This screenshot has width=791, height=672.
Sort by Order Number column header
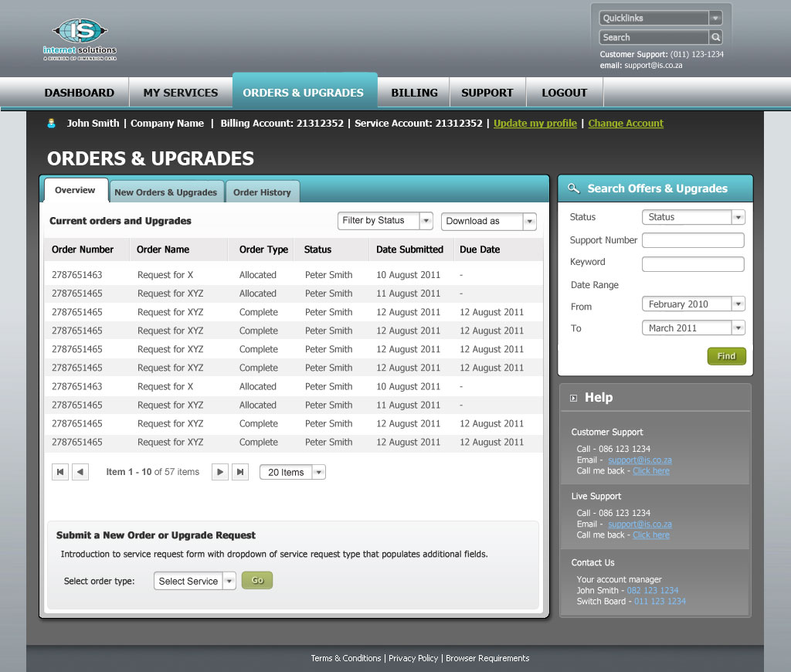point(83,249)
